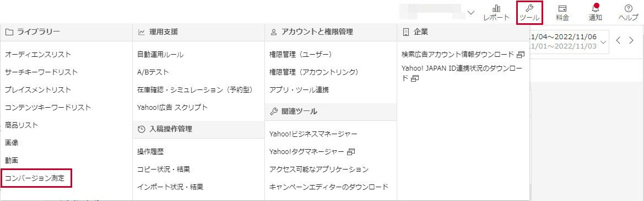Image resolution: width=644 pixels, height=201 pixels.
Task: Open A/Bテスト menu item
Action: pyautogui.click(x=153, y=72)
